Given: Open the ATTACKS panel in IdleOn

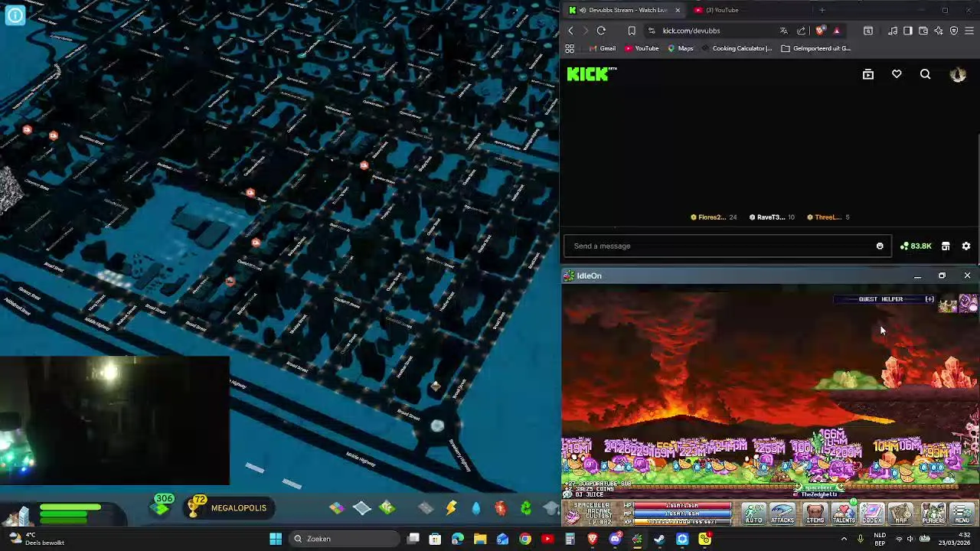Looking at the screenshot, I should 782,514.
